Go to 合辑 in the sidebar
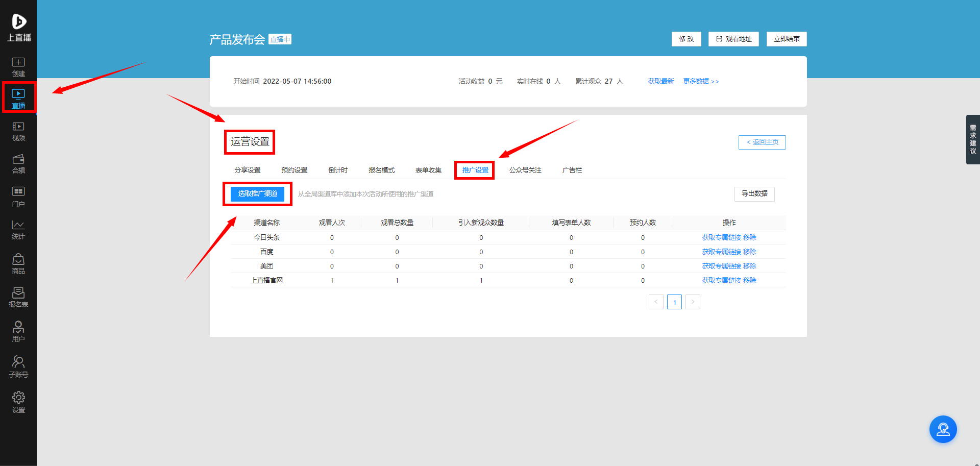Viewport: 980px width, 466px height. coord(18,164)
